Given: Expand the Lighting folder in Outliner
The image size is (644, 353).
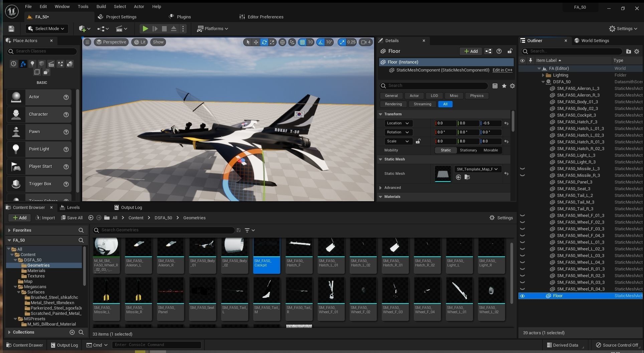Looking at the screenshot, I should tap(543, 75).
